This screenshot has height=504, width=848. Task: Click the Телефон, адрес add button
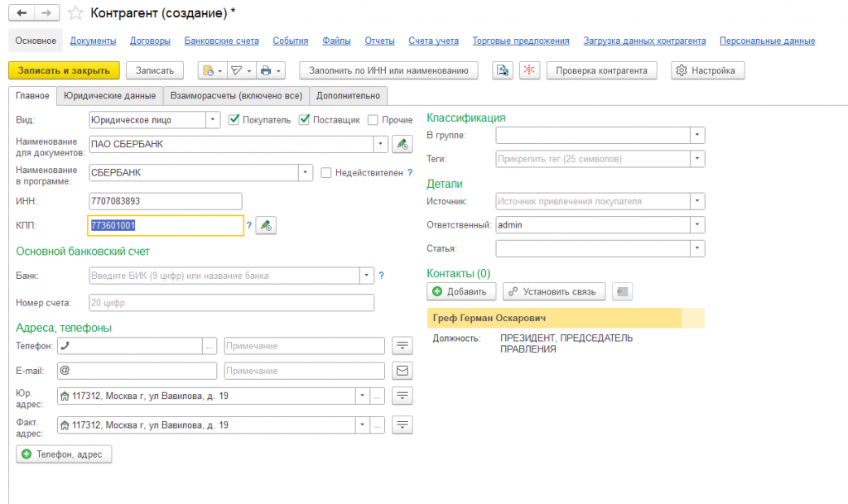tap(64, 454)
